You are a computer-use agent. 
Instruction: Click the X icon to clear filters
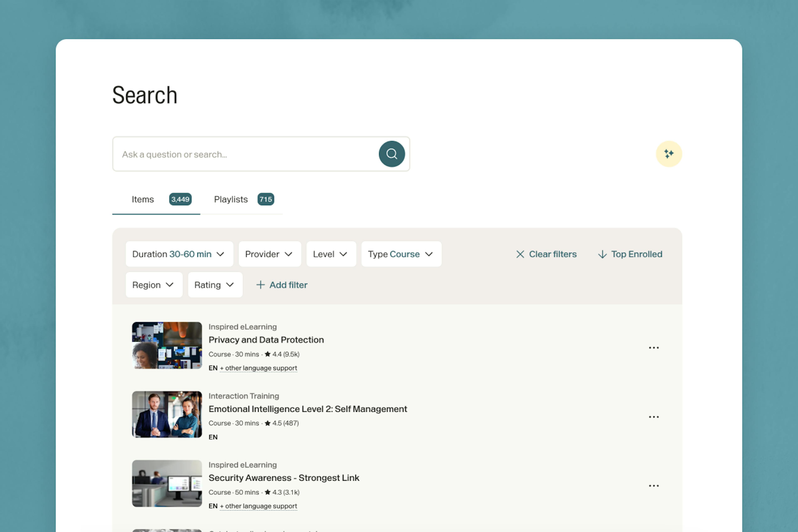point(520,254)
